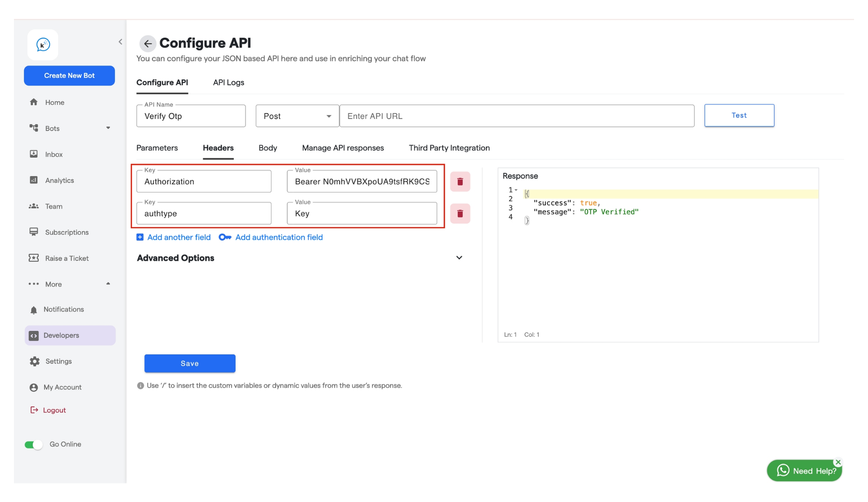This screenshot has width=868, height=502.
Task: Open Team in the sidebar
Action: [54, 206]
